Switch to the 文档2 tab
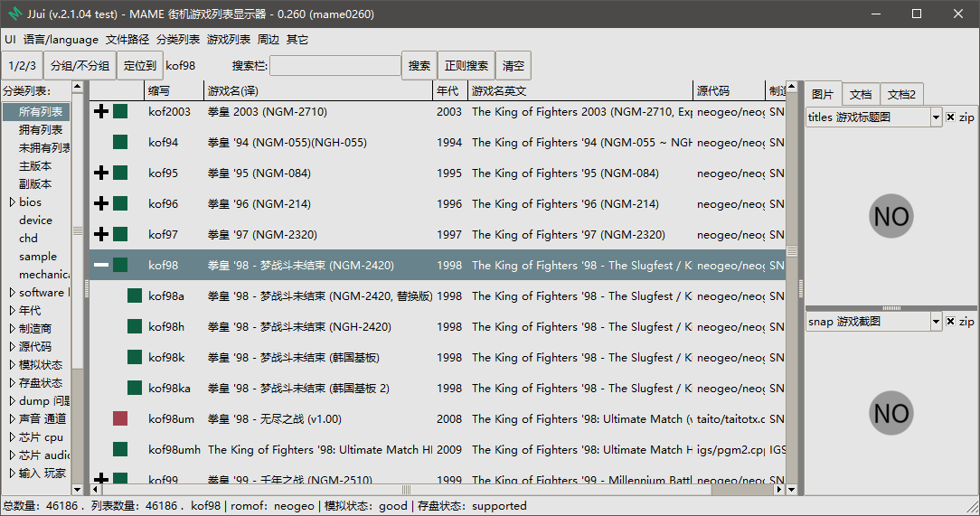The height and width of the screenshot is (516, 980). 901,94
